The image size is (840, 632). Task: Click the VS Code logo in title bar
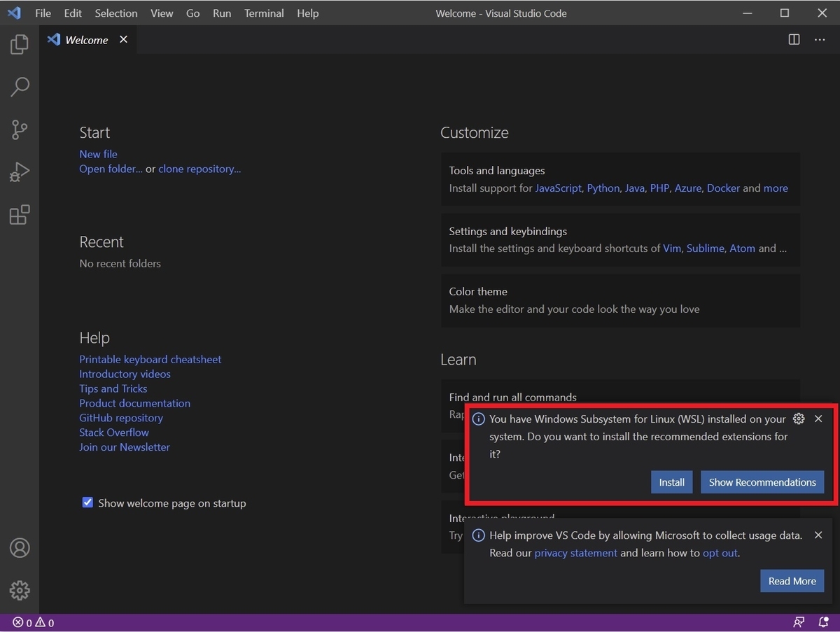click(14, 13)
